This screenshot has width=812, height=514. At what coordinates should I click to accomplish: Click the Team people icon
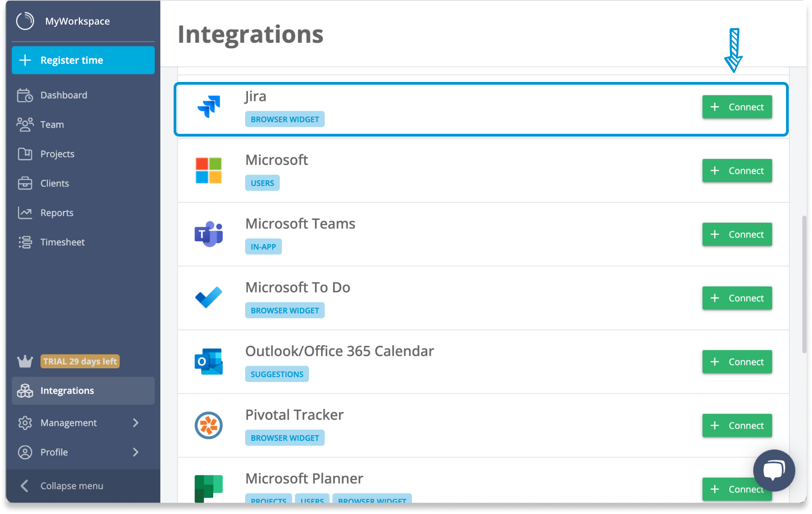coord(25,124)
